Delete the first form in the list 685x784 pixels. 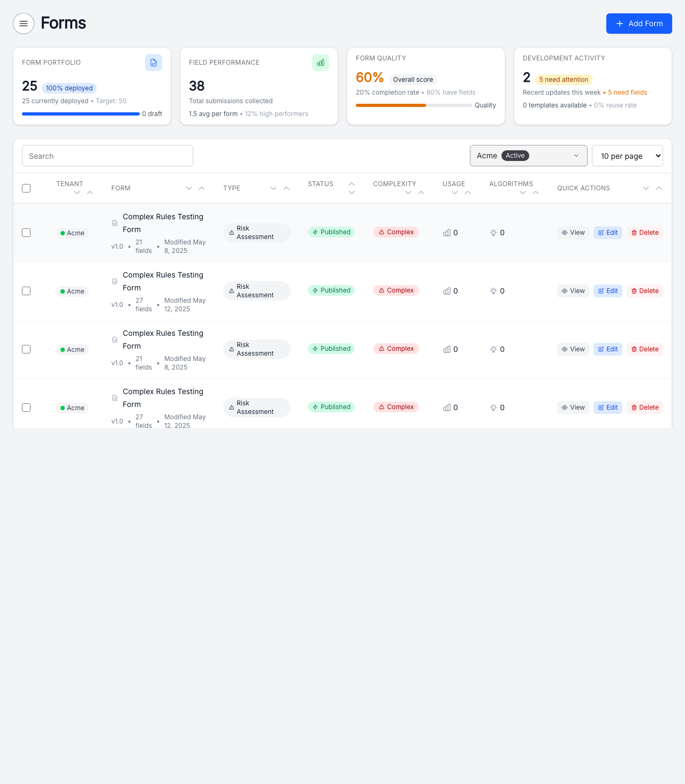click(x=645, y=233)
